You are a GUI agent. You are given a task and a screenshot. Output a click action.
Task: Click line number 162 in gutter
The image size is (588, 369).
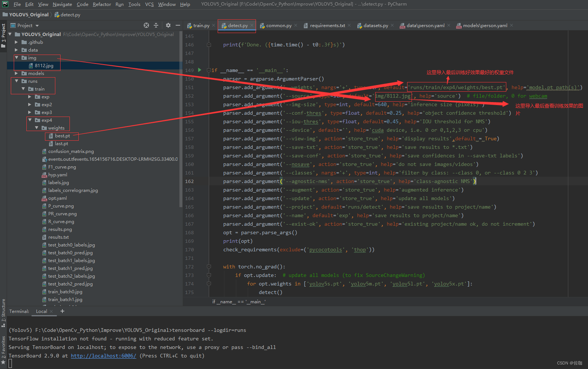189,182
